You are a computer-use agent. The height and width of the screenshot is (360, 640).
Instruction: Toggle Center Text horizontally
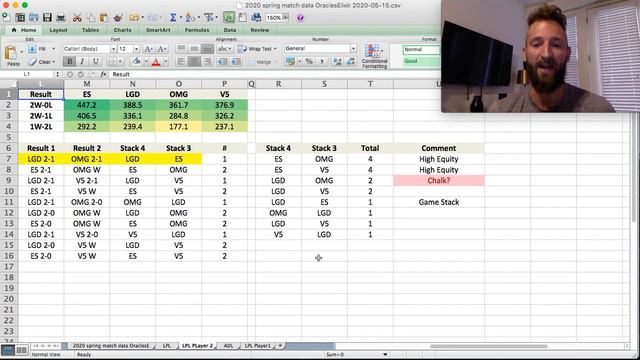(x=194, y=62)
